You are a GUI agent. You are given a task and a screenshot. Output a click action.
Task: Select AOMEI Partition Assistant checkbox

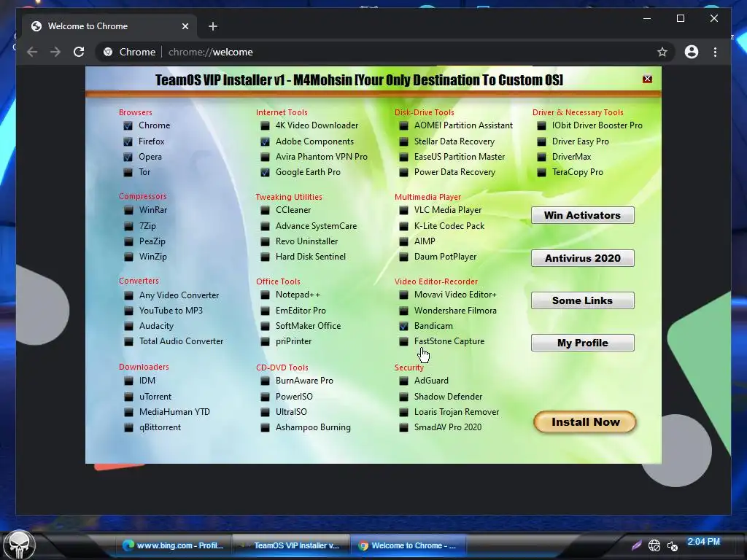(403, 125)
